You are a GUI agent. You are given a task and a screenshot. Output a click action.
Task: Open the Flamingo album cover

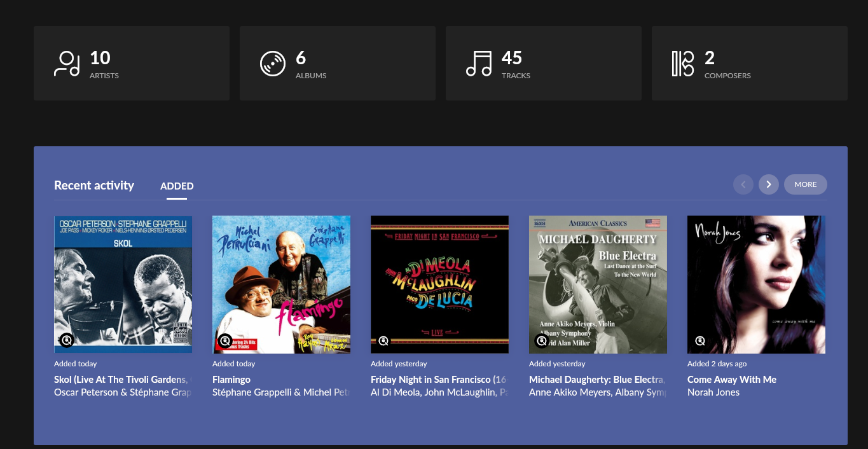(x=282, y=284)
